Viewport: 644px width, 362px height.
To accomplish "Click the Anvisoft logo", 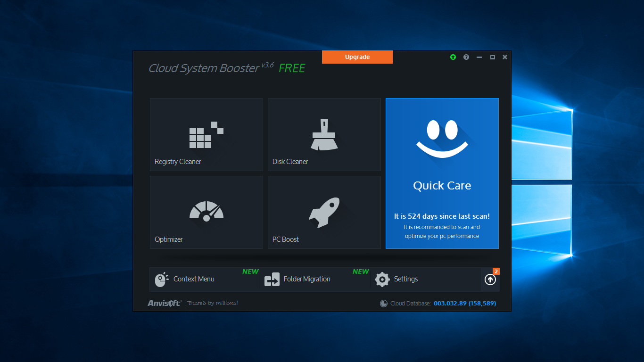I will (x=164, y=303).
